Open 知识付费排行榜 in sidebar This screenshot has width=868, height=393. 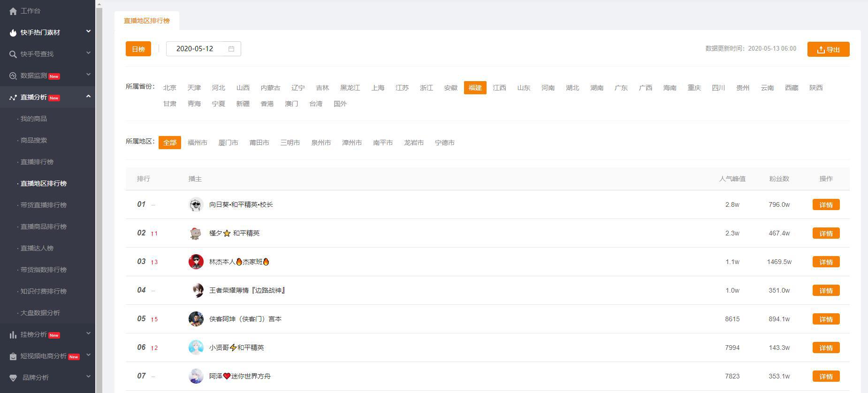click(44, 291)
